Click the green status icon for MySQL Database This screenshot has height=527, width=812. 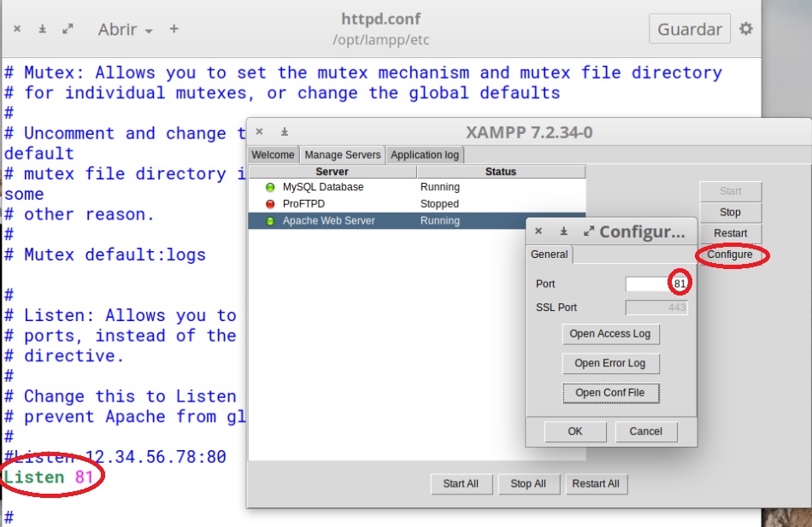pyautogui.click(x=270, y=187)
